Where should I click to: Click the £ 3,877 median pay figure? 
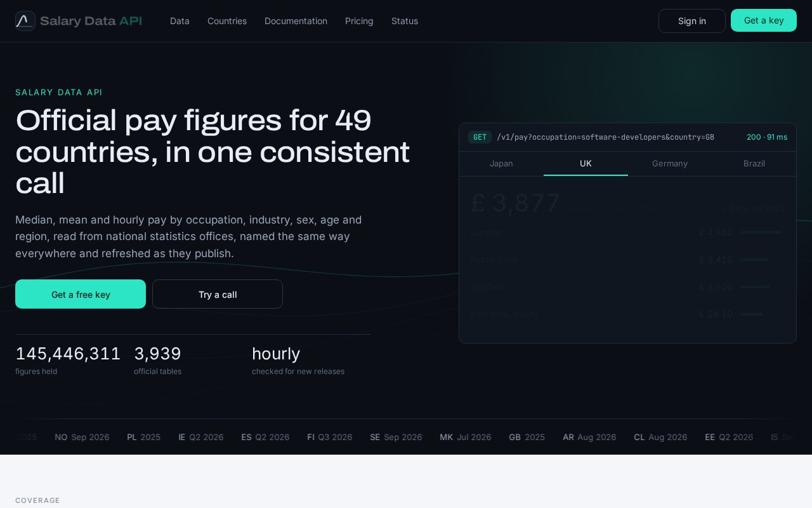click(516, 203)
